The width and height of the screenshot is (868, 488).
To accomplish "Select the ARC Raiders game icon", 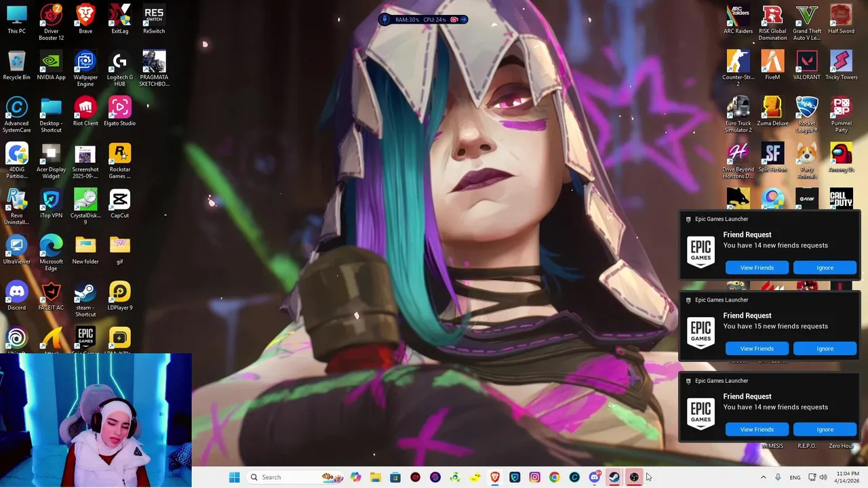I will (738, 20).
